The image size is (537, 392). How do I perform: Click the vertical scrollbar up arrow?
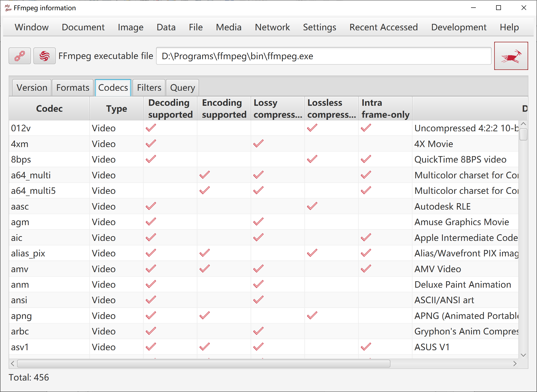523,124
